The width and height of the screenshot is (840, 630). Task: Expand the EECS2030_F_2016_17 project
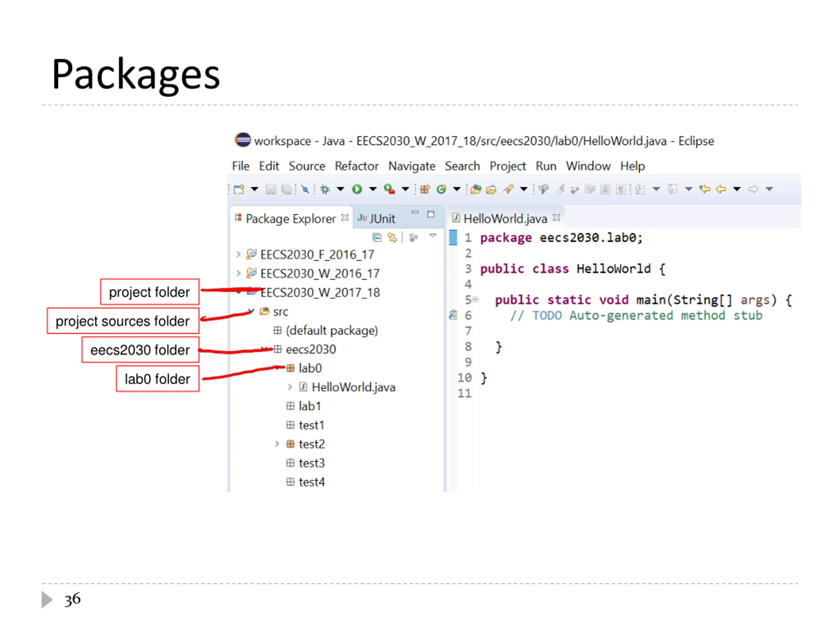pos(239,254)
